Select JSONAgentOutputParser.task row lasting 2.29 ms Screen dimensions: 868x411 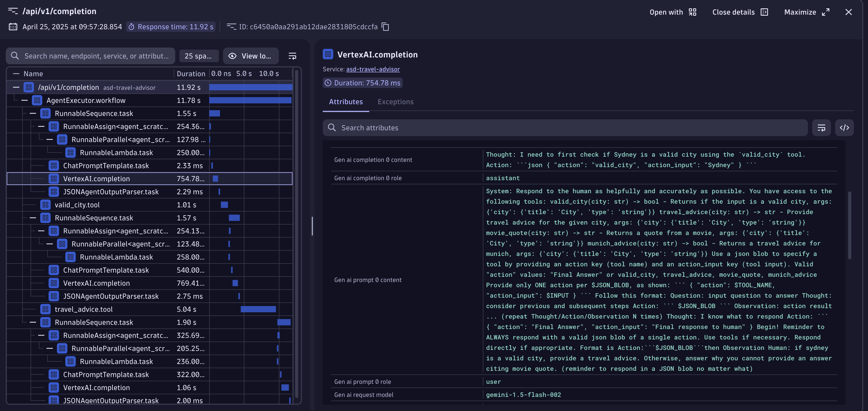coord(149,192)
